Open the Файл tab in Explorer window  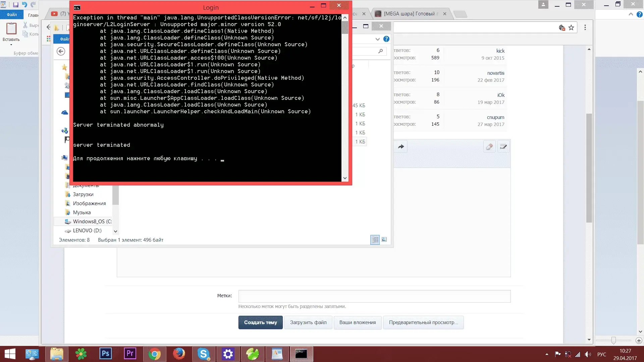pyautogui.click(x=64, y=39)
